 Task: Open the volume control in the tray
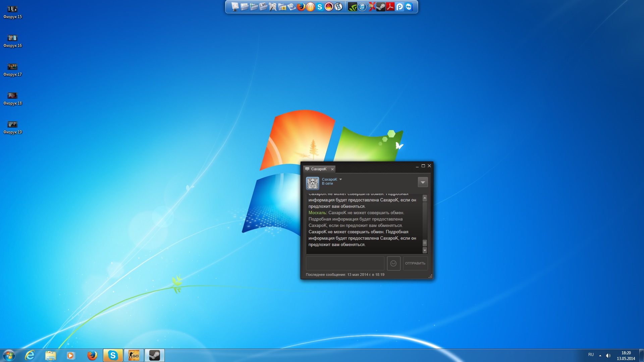(608, 356)
